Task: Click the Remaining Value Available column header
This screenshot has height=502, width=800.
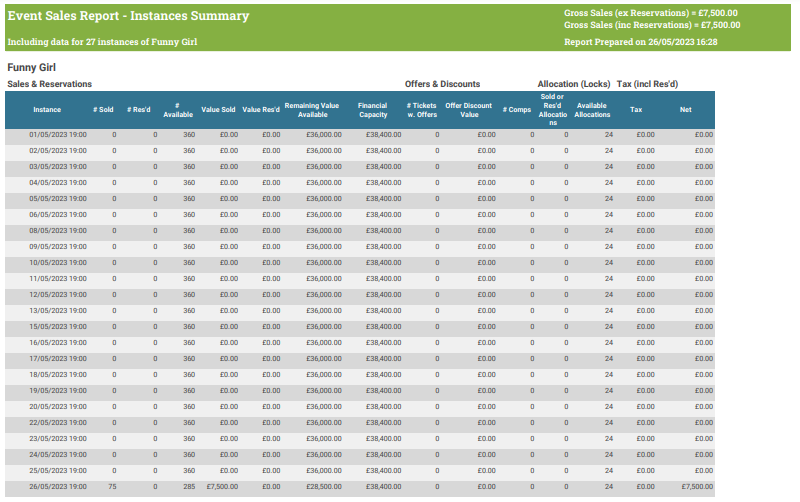Action: click(312, 110)
